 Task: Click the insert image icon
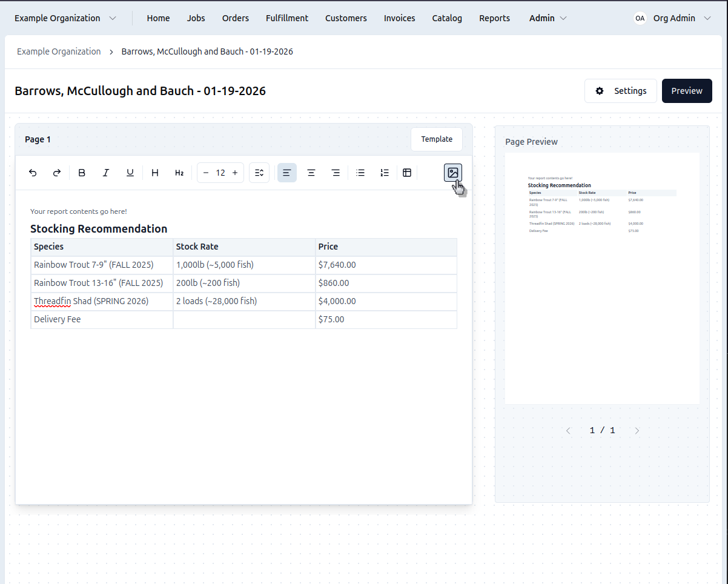click(452, 173)
